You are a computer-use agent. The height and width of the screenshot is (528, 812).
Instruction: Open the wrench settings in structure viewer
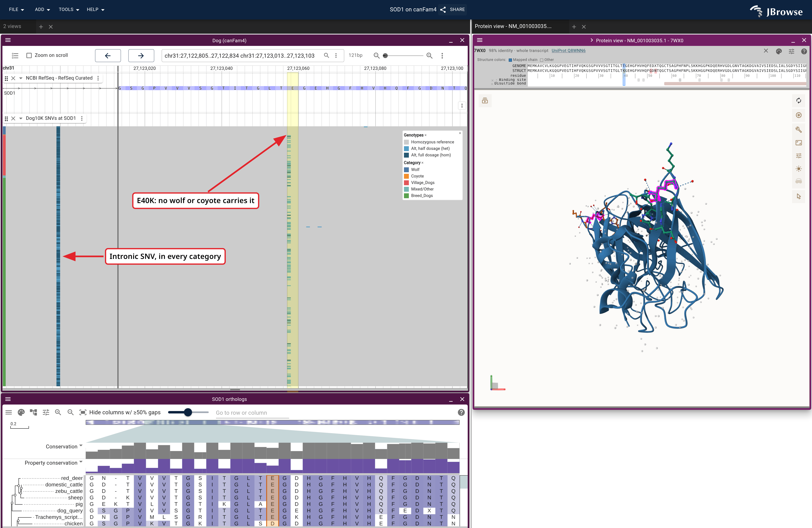point(798,130)
